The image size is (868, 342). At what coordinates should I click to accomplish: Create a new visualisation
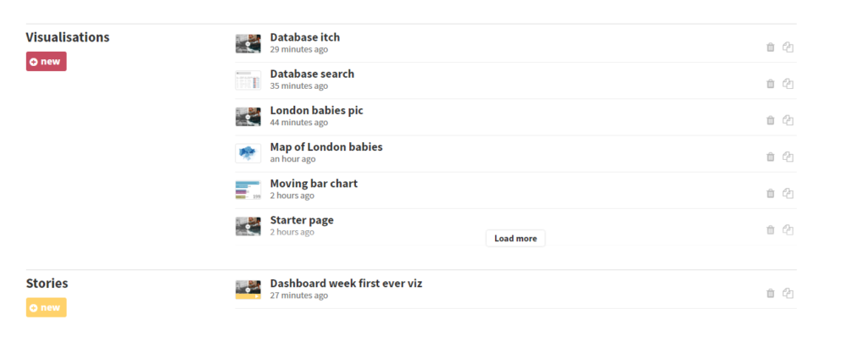tap(46, 62)
